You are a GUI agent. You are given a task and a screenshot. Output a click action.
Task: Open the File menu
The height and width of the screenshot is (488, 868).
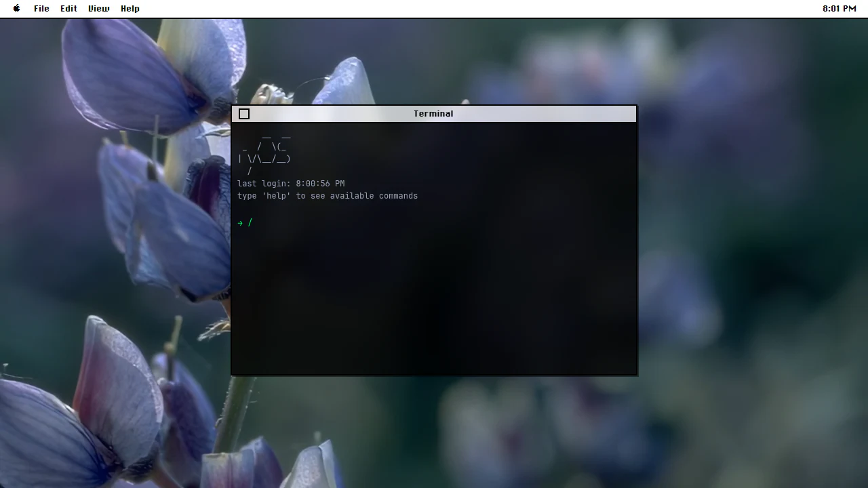coord(41,9)
